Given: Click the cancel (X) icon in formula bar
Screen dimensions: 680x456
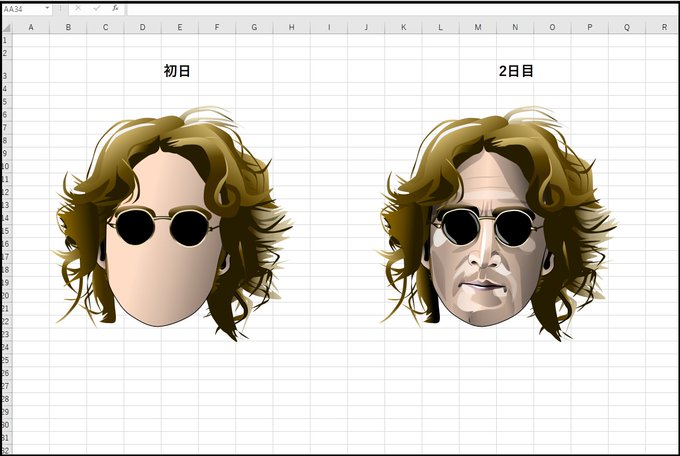Looking at the screenshot, I should tap(78, 8).
